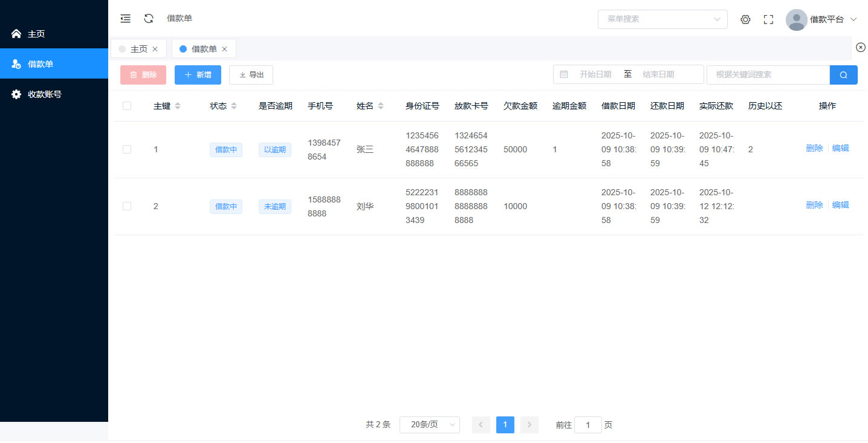Screen dimensions: 868x443
Task: Click the 开始日期 date field
Action: (x=595, y=74)
